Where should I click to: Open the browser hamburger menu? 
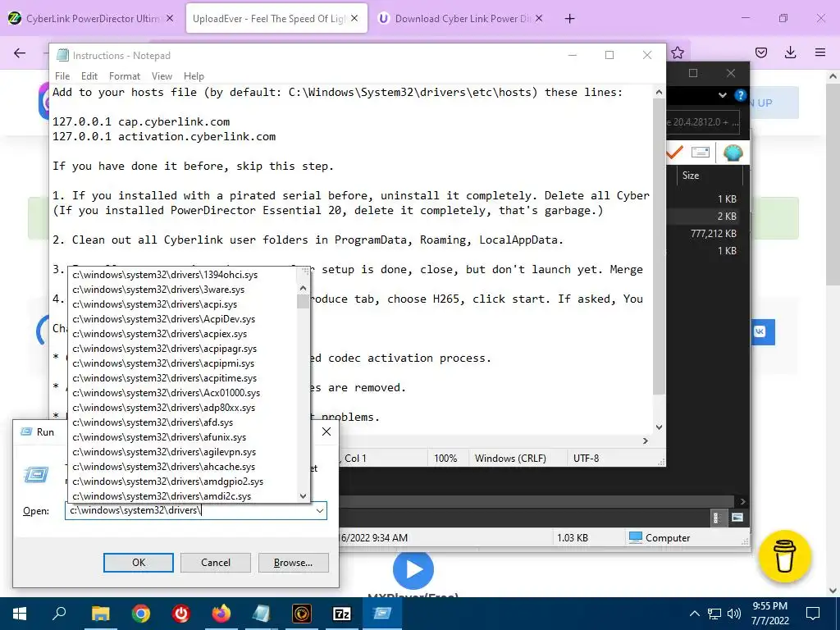pos(820,52)
